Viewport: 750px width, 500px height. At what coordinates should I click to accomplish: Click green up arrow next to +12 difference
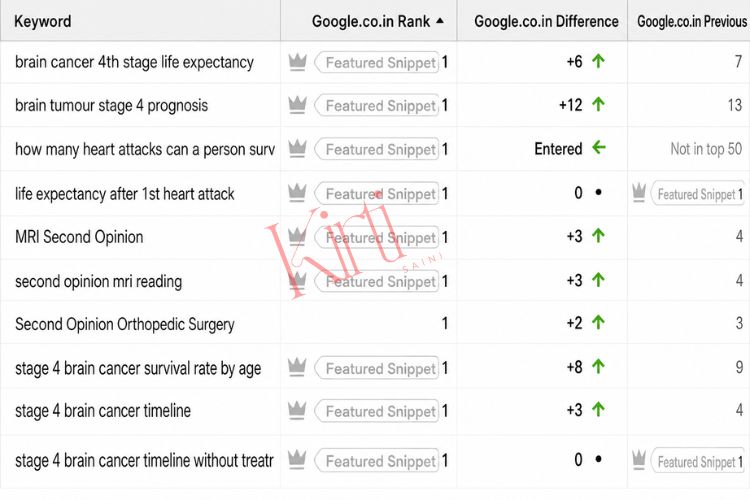point(598,104)
